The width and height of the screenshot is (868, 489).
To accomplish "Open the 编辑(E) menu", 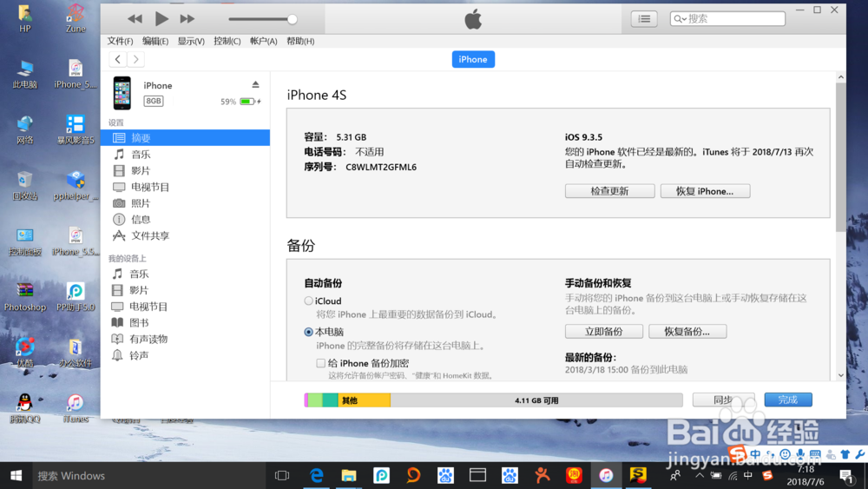I will point(155,41).
